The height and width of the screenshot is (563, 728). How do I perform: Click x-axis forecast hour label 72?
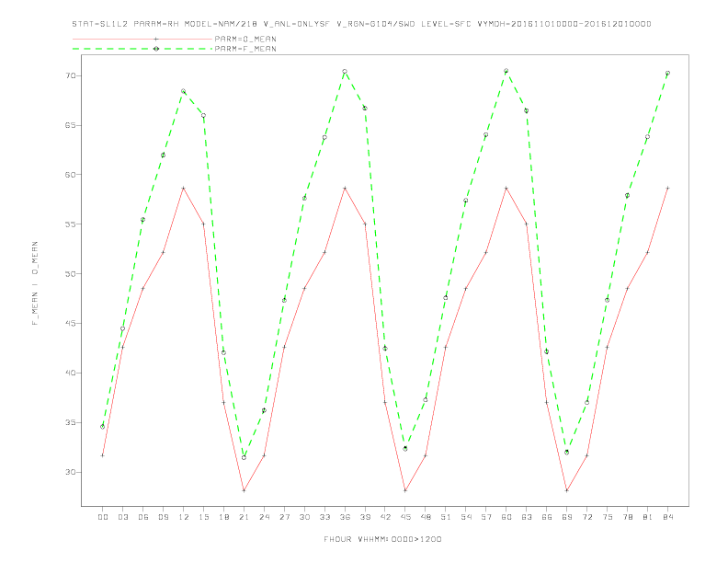point(587,517)
